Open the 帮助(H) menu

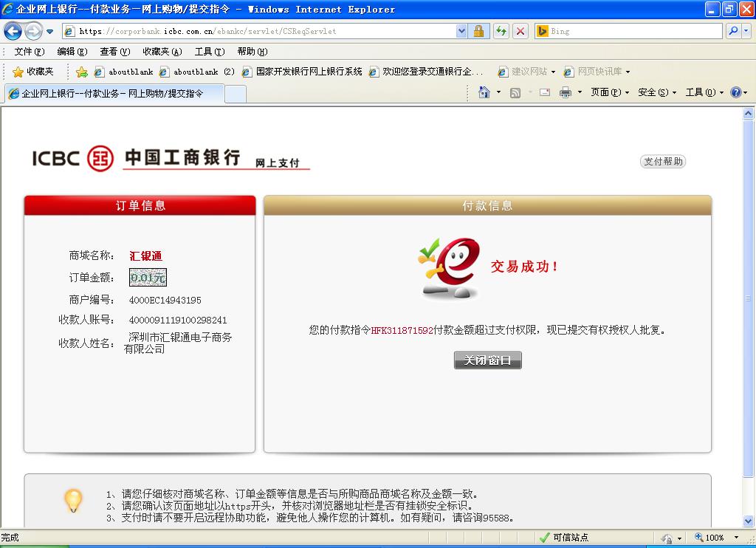point(252,52)
